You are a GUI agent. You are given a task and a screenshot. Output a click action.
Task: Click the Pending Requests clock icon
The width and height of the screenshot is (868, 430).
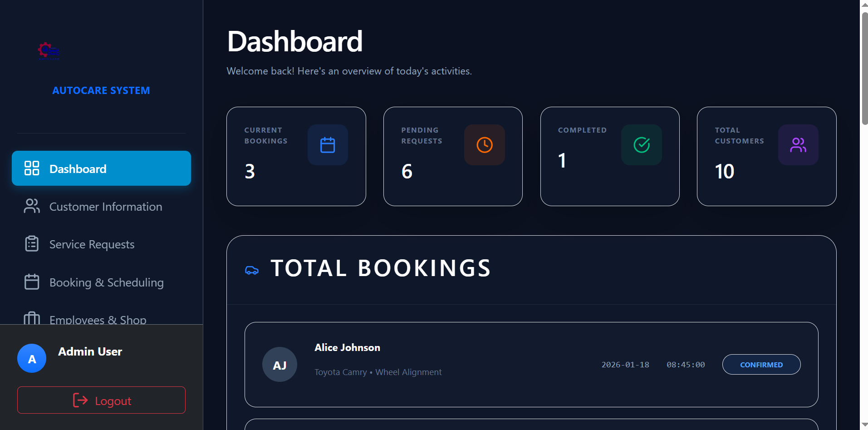coord(485,145)
